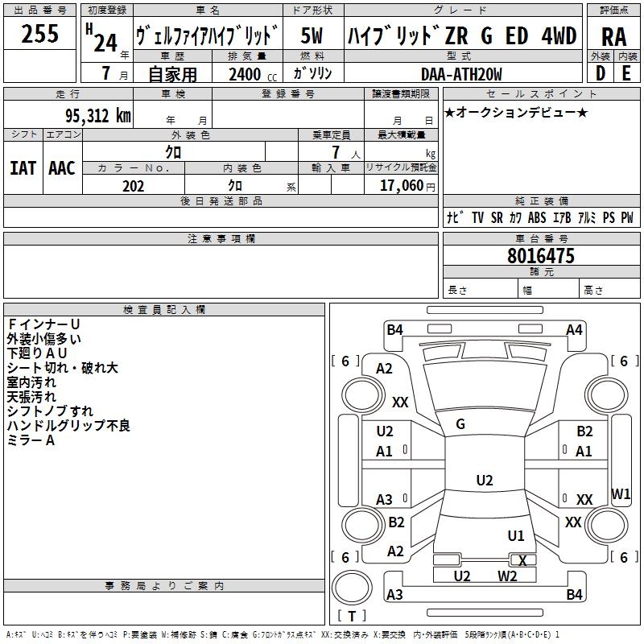Click the shift type IAT
The width and height of the screenshot is (644, 644).
pos(23,168)
